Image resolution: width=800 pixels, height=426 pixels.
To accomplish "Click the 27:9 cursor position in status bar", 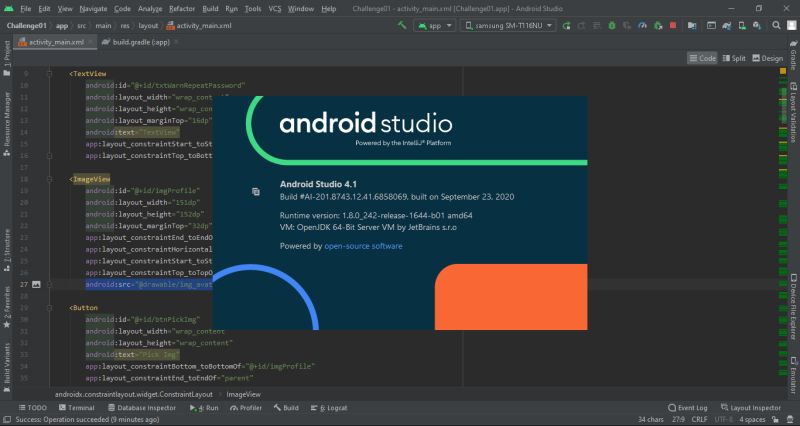I will 678,419.
